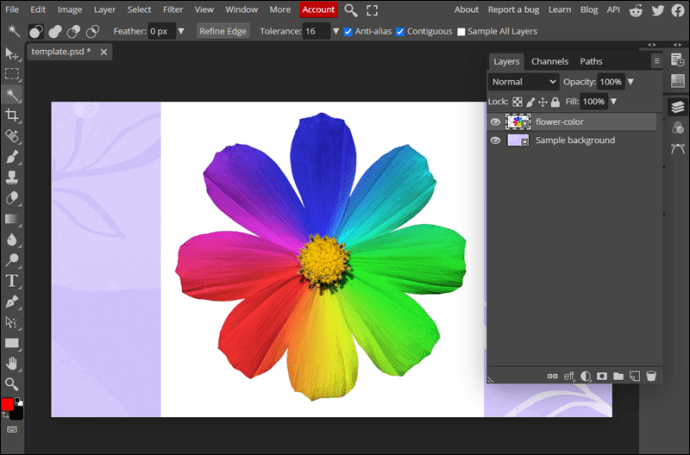Enable Sample All Layers checkbox
The height and width of the screenshot is (455, 690).
(461, 31)
